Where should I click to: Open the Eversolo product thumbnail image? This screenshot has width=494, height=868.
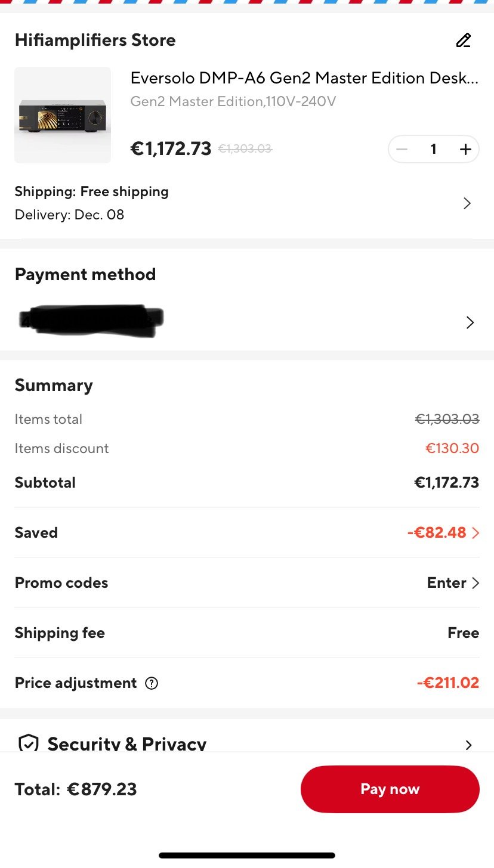point(63,115)
